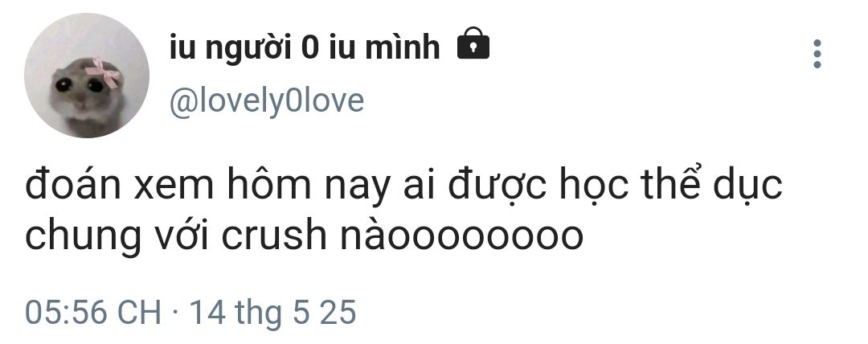
Task: Click the 05:56 CH timestamp
Action: 93,312
